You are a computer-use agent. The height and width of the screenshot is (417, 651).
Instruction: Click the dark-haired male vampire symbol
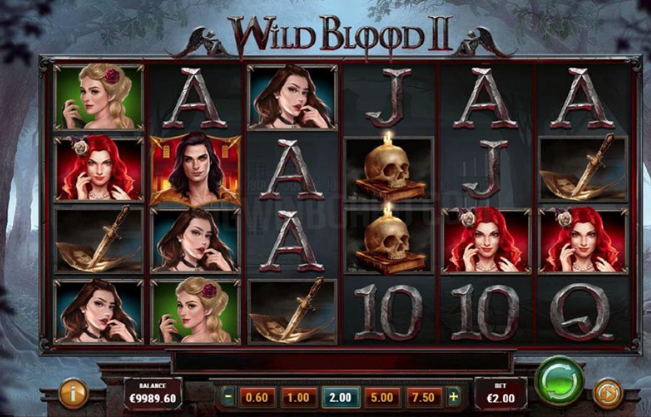click(x=196, y=169)
